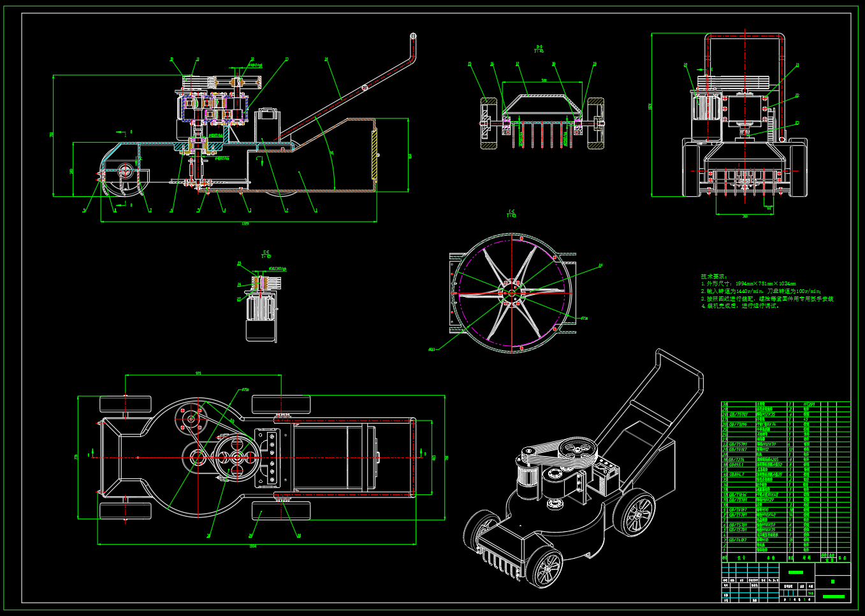Click the '技术要求:' heading text
The height and width of the screenshot is (616, 865).
click(x=714, y=276)
